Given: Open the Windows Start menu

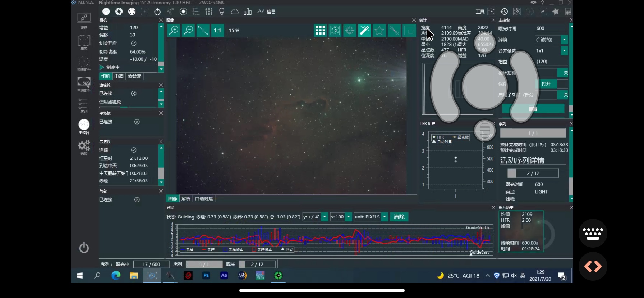Looking at the screenshot, I should [x=79, y=276].
